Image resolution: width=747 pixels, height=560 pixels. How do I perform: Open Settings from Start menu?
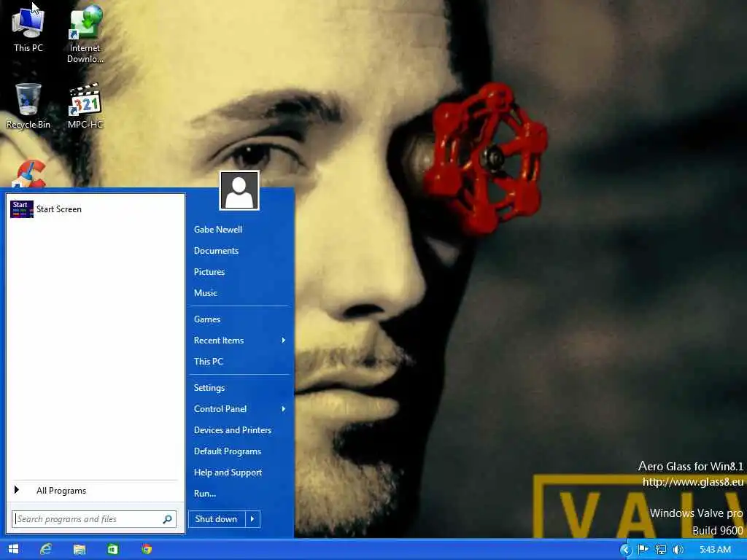[209, 388]
